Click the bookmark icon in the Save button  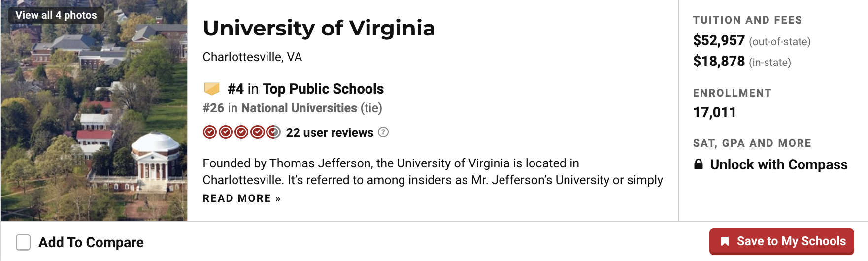(x=725, y=241)
